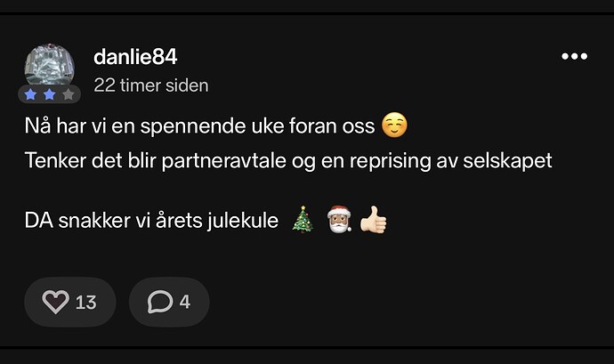This screenshot has height=364, width=614.
Task: Open danlie84's profile picture
Action: [49, 67]
